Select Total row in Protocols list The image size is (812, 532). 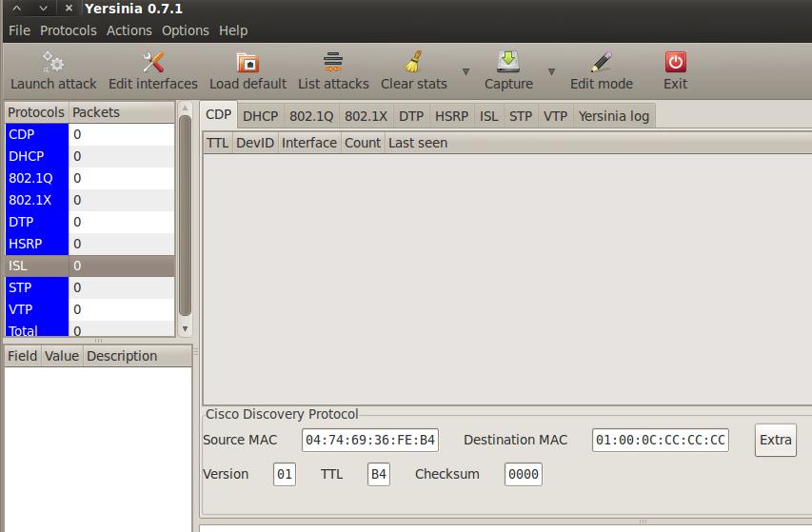pyautogui.click(x=89, y=329)
